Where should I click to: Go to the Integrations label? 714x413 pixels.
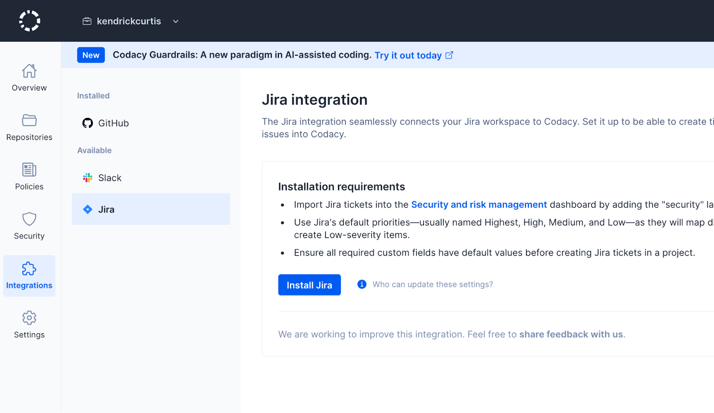pos(29,286)
